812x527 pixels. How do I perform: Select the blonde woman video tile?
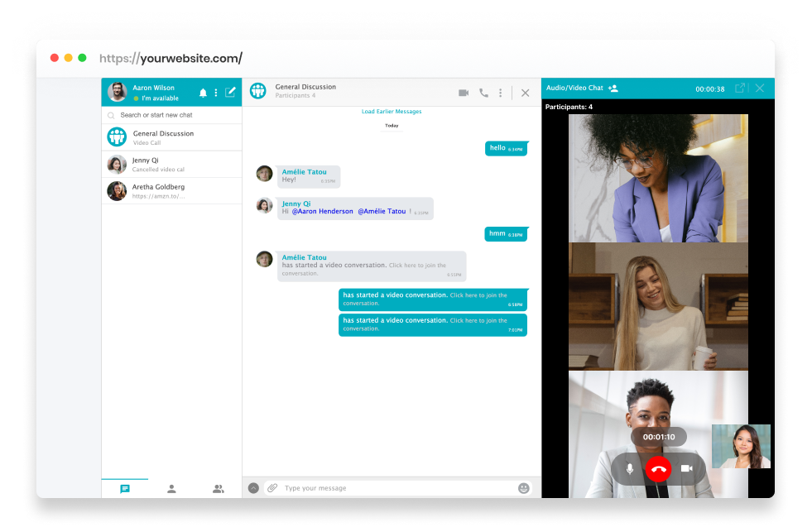[x=658, y=306]
